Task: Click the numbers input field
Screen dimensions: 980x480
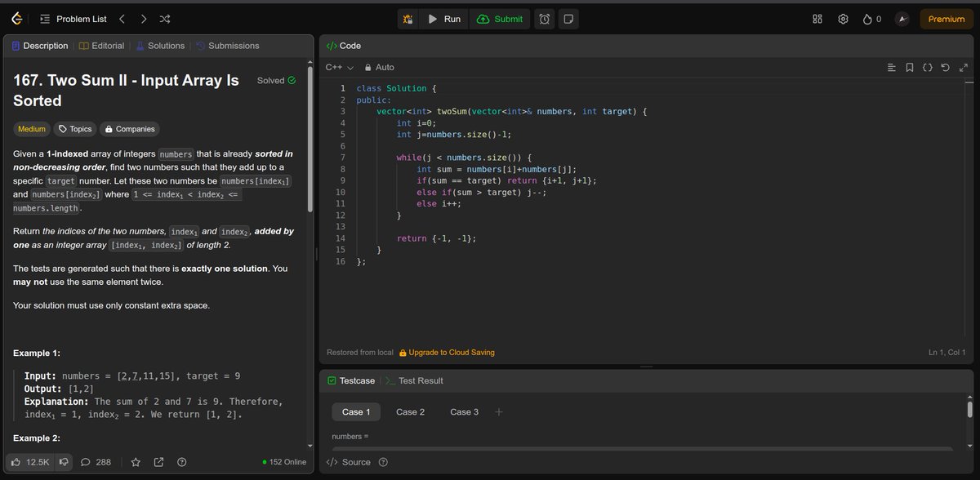Action: [x=642, y=448]
